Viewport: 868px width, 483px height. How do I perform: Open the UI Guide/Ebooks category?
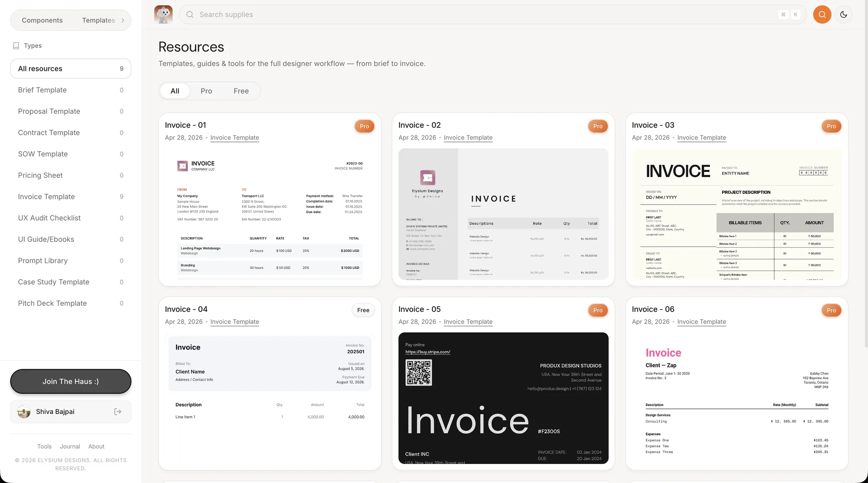point(71,239)
